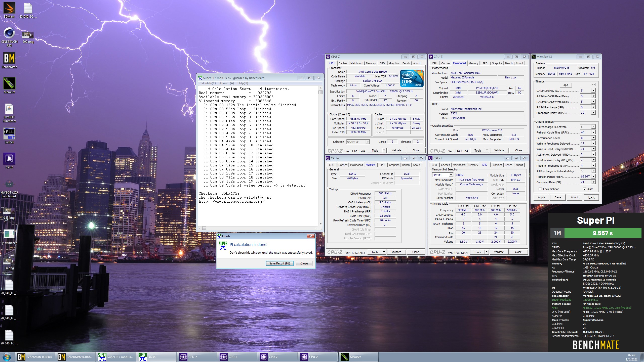Switch to Caches tab in CPU-Z CPU window
The image size is (644, 362).
point(343,63)
